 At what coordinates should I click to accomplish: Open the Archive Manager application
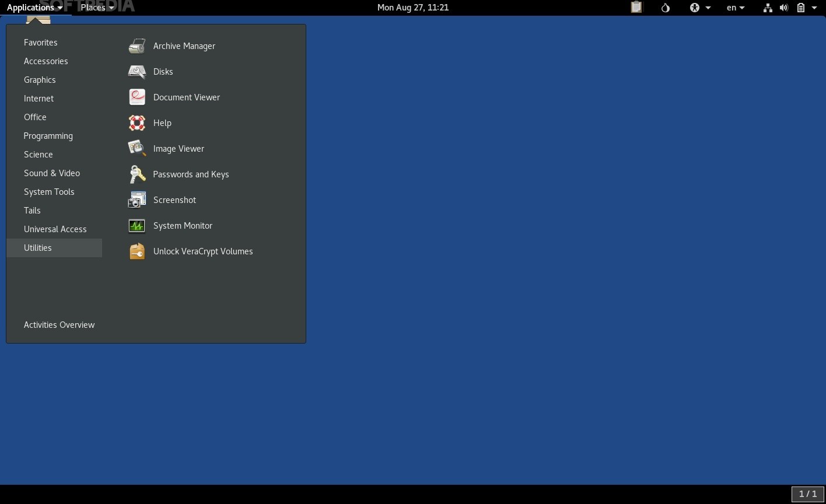[184, 46]
